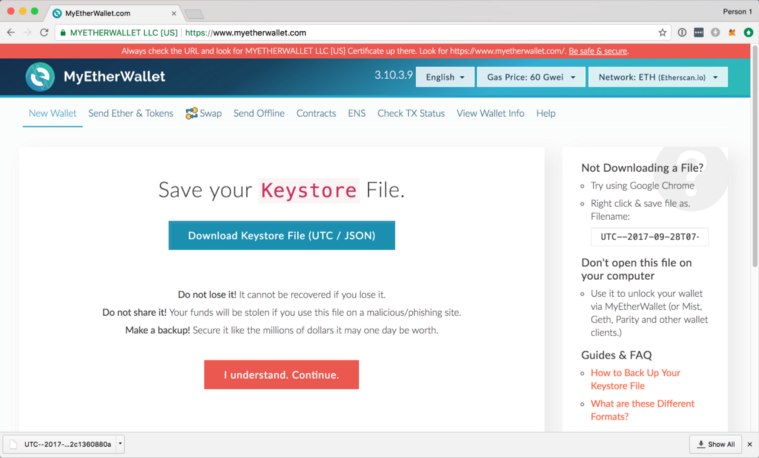
Task: Close the MyEtherWallet.com browser tab
Action: click(x=174, y=14)
